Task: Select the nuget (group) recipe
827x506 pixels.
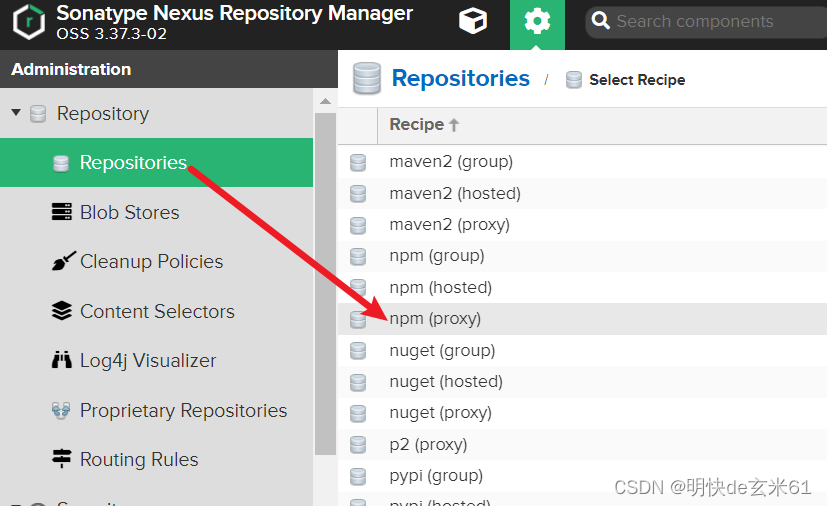Action: pyautogui.click(x=442, y=350)
